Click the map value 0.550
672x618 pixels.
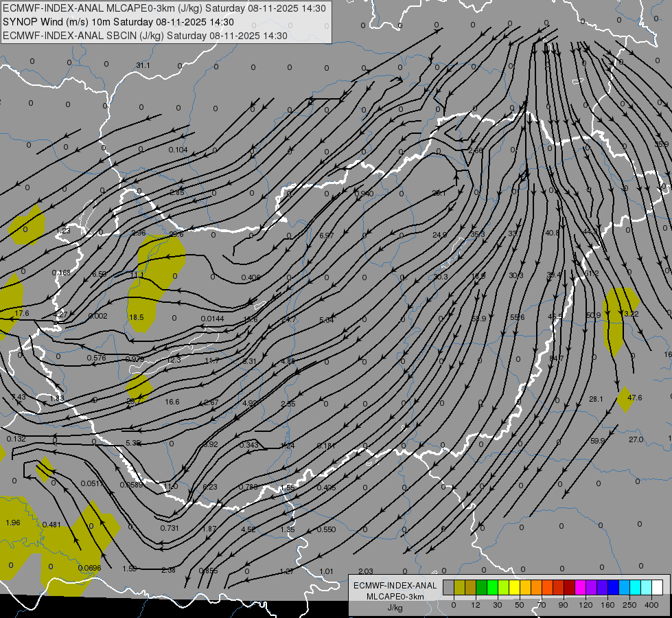[326, 529]
